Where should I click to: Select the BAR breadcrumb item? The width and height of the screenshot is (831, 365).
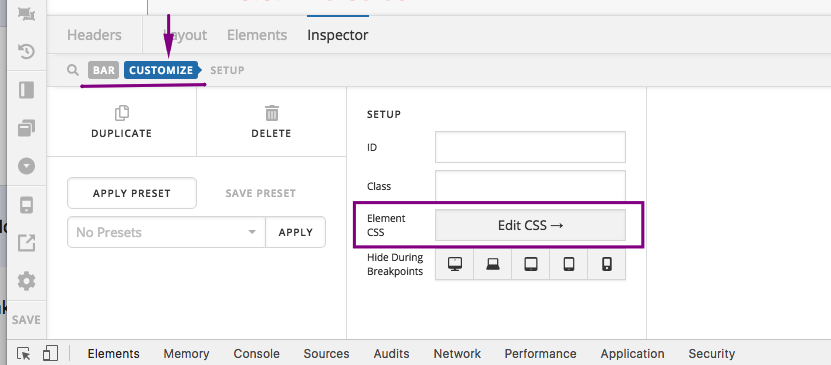(104, 70)
